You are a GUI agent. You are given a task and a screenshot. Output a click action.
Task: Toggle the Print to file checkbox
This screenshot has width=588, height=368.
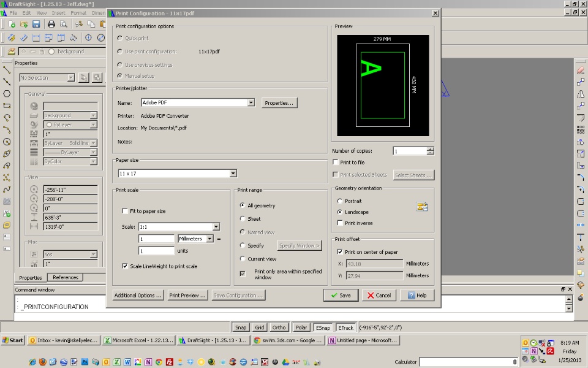336,162
